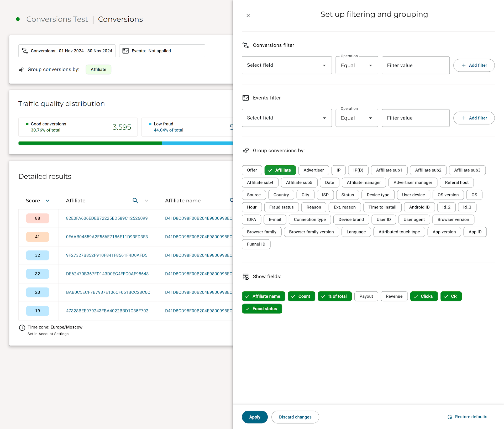Click Discard changes button

tap(295, 417)
